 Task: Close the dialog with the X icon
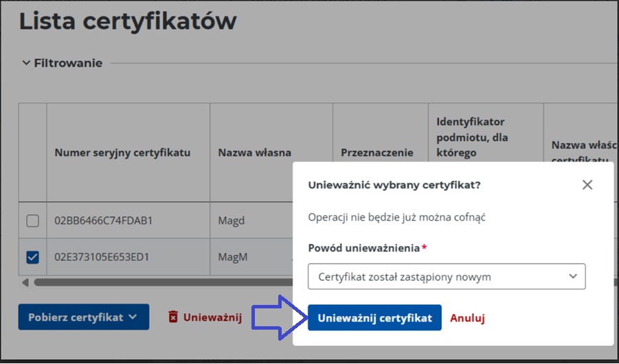coord(587,185)
